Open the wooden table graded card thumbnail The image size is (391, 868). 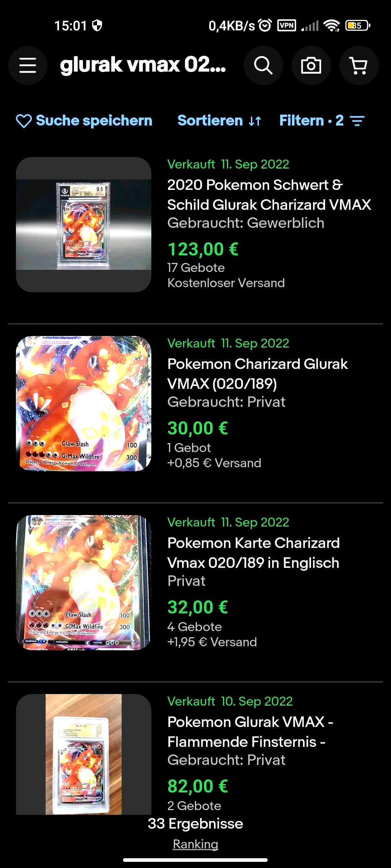point(84,754)
